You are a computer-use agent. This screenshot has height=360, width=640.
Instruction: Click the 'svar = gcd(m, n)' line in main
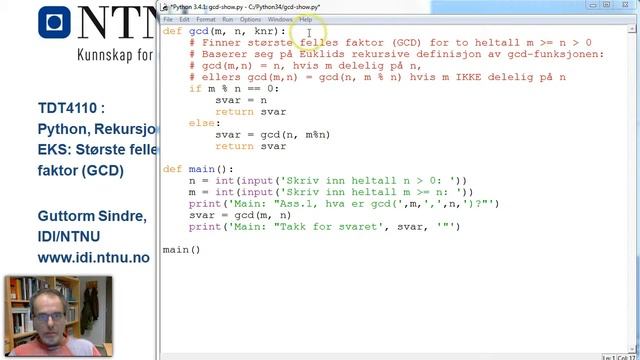[x=240, y=215]
